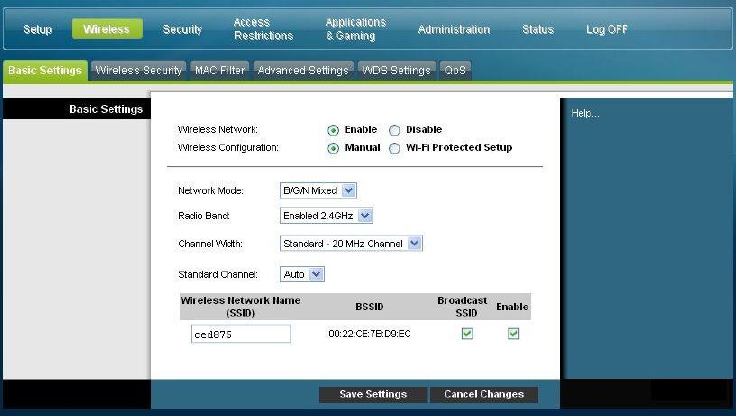Open the WDS Settings tab
The height and width of the screenshot is (416, 736).
point(397,70)
